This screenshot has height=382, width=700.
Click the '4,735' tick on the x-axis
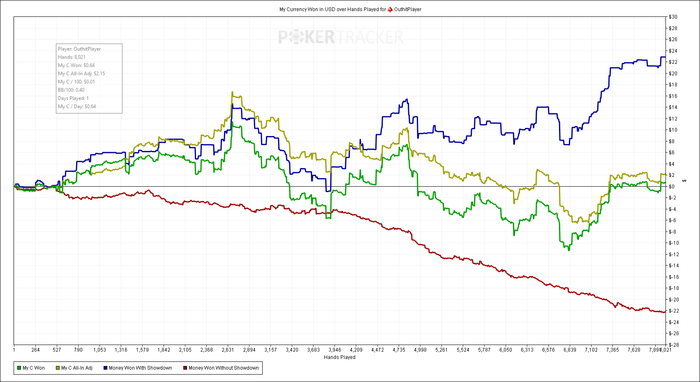pyautogui.click(x=399, y=351)
